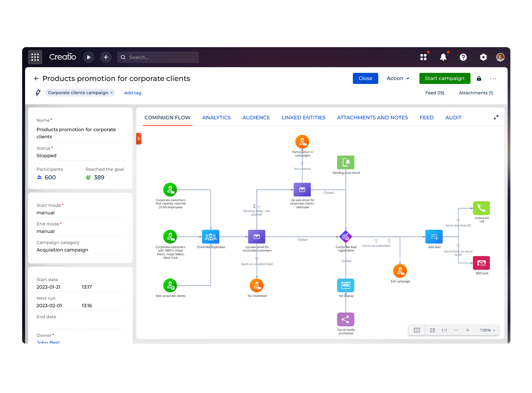Open the Social media promotion element
This screenshot has width=532, height=393.
pos(345,319)
